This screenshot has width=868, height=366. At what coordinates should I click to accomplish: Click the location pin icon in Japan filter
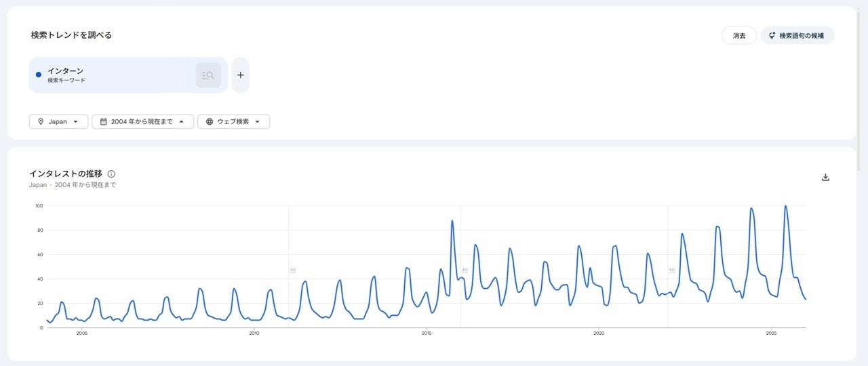(x=41, y=122)
